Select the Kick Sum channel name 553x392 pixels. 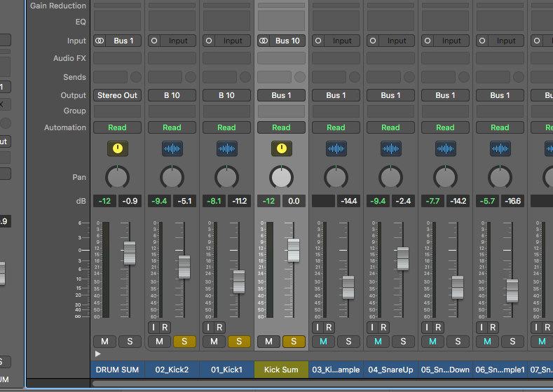coord(282,370)
